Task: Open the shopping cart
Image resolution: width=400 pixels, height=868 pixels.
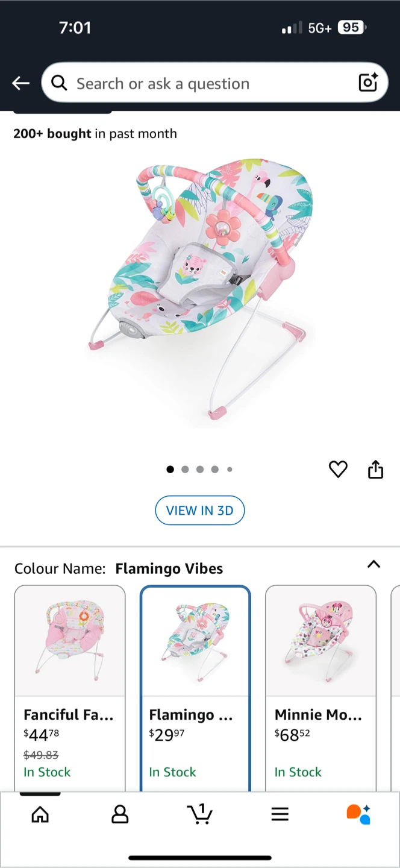Action: click(199, 814)
